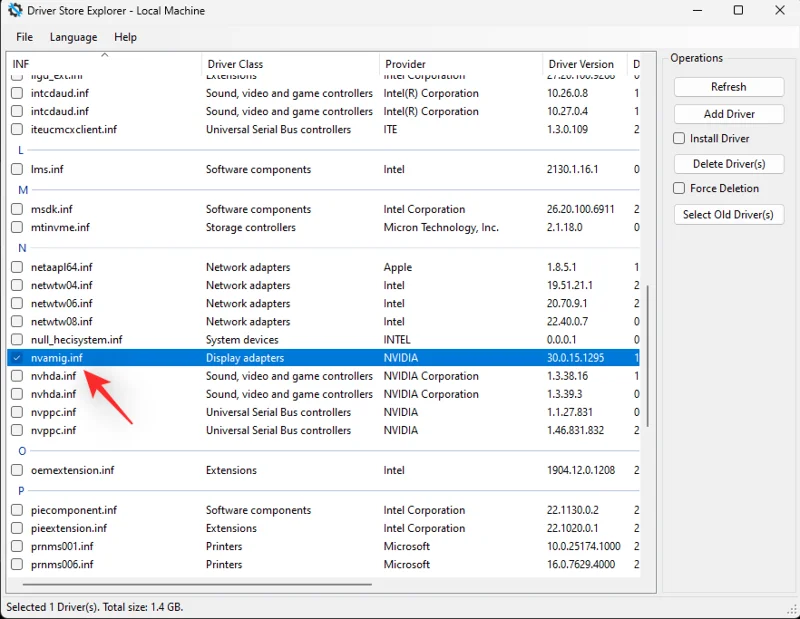Sort drivers by the Provider column
800x619 pixels.
click(x=404, y=63)
